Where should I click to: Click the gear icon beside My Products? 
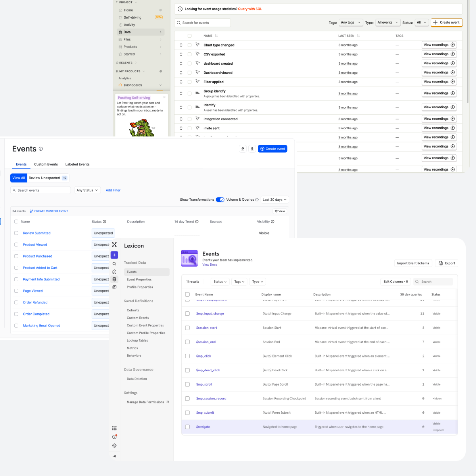pyautogui.click(x=161, y=71)
